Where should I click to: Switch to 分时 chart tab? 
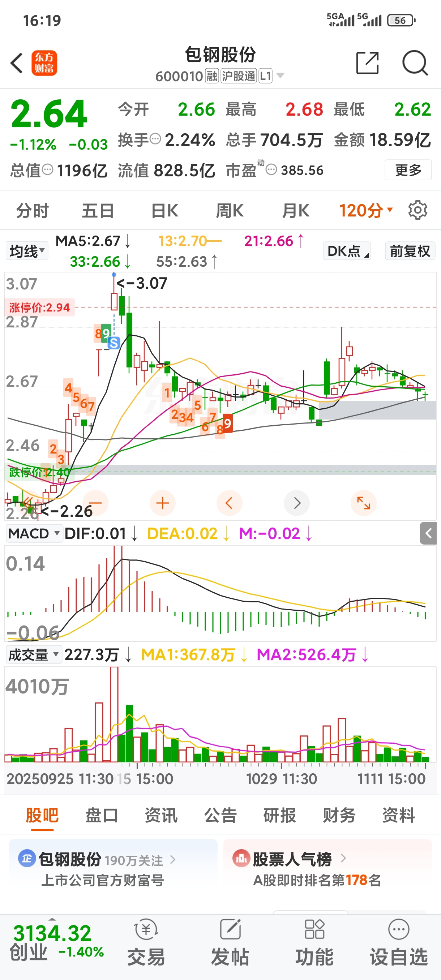(x=33, y=210)
